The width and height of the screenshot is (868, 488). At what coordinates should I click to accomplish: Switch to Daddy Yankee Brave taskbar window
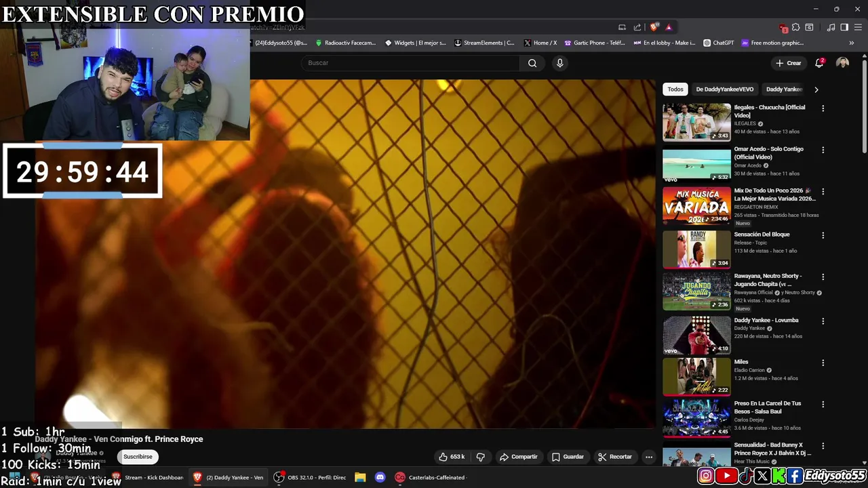pos(229,478)
